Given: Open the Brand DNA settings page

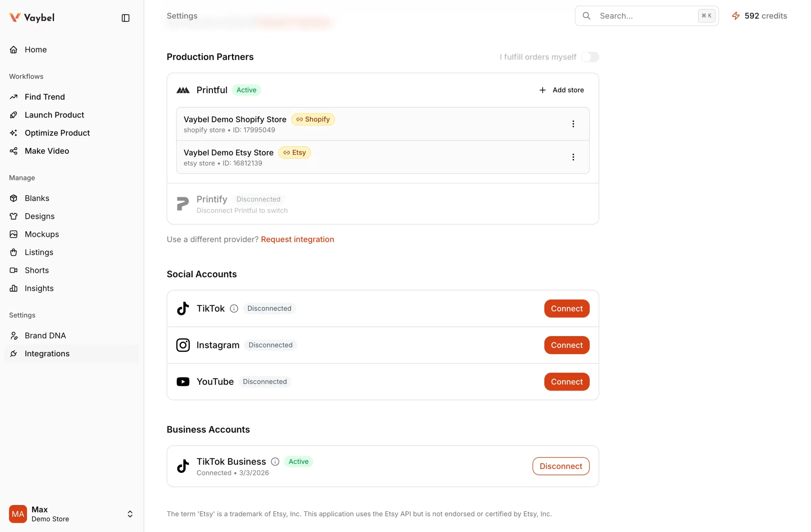Looking at the screenshot, I should 45,335.
